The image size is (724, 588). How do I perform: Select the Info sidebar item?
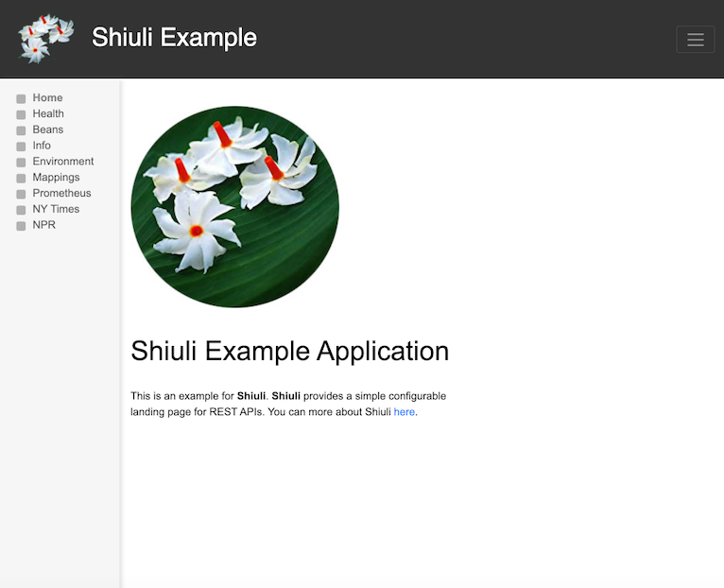pos(42,146)
